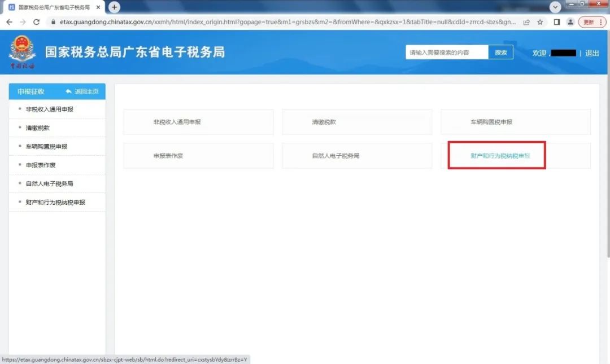Toggle the browser side panel

(557, 22)
